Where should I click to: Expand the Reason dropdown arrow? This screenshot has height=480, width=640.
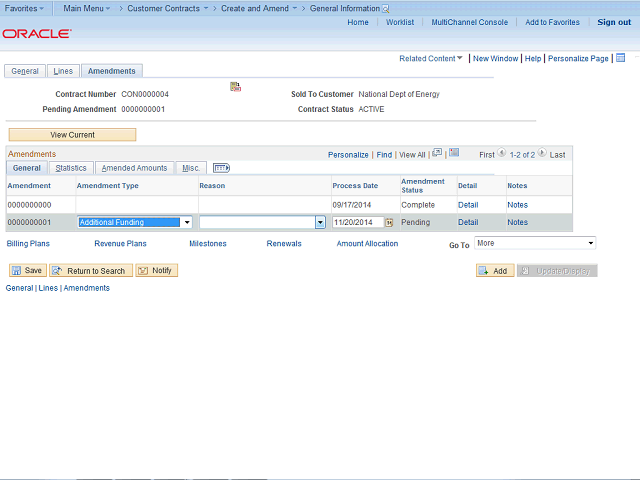coord(320,222)
